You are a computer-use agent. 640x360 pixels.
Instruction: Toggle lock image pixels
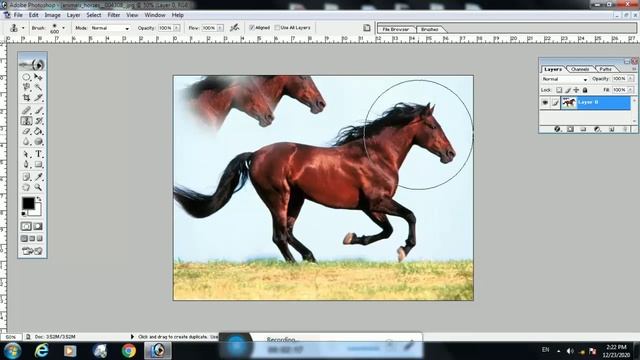568,90
